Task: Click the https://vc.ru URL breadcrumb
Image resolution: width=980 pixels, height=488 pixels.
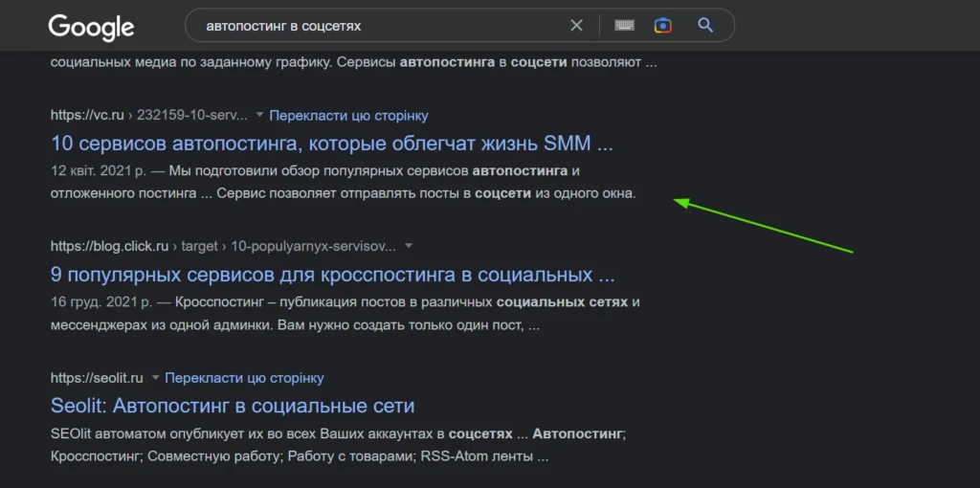Action: (x=149, y=116)
